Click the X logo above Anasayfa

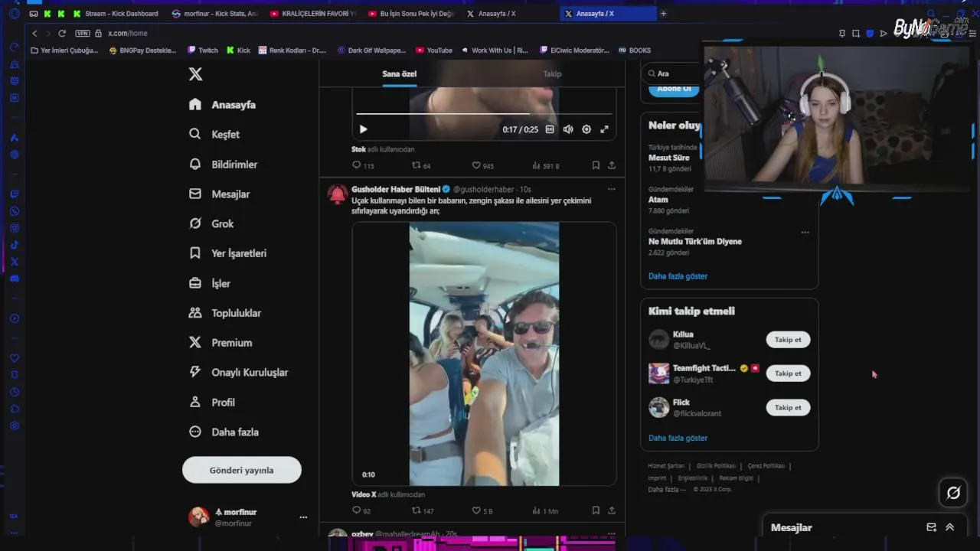196,74
